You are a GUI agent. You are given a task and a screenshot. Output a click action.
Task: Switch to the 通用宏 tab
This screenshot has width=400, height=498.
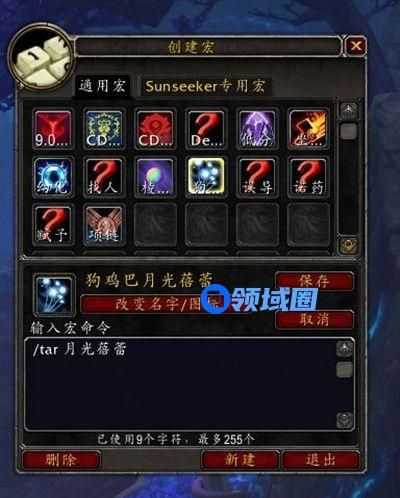(x=102, y=87)
